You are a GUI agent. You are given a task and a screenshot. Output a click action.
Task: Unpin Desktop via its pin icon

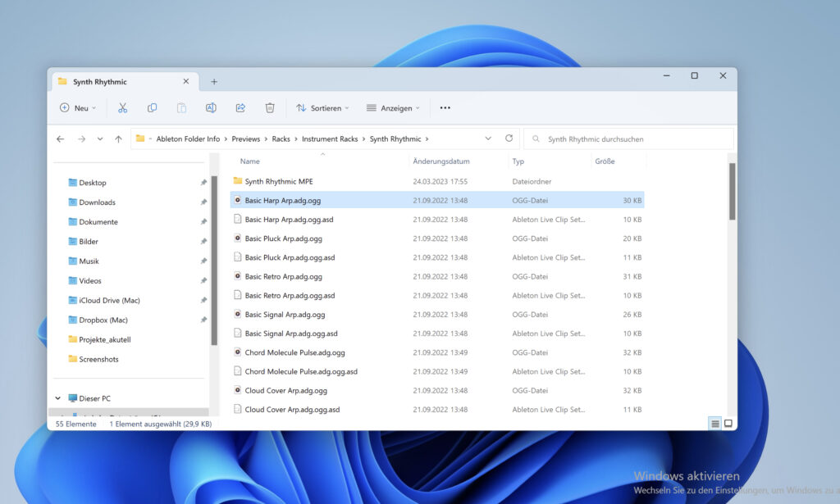203,183
